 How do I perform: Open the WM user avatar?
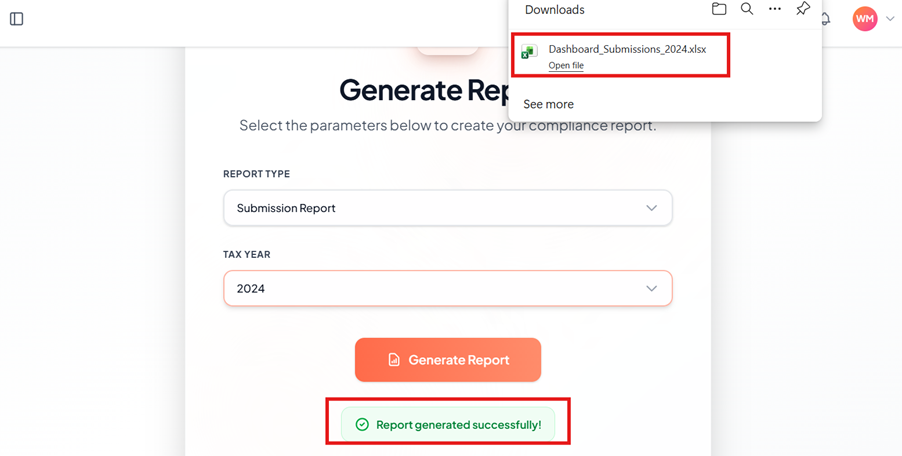[x=864, y=19]
